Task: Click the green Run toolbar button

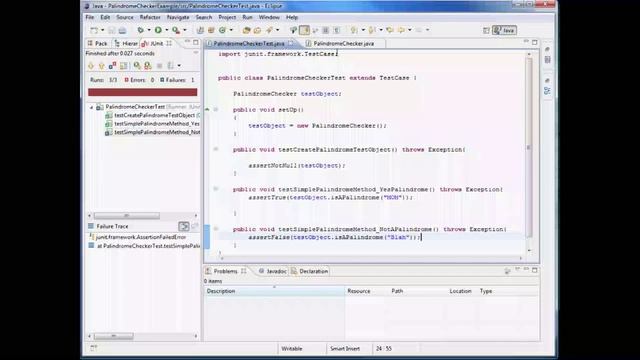Action: (x=158, y=30)
